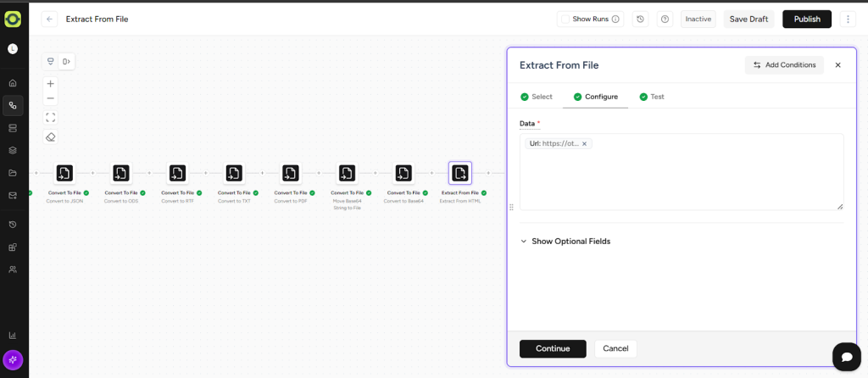Open the three-dot more options menu
The height and width of the screenshot is (378, 868).
point(848,19)
